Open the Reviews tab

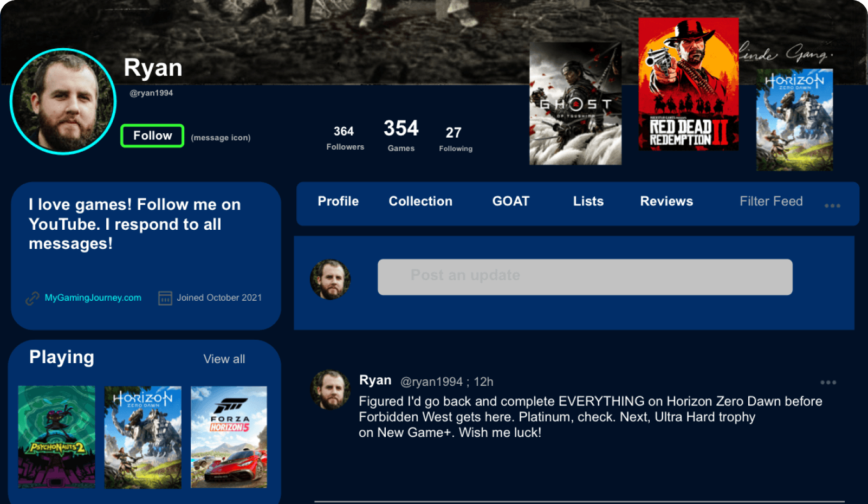[x=666, y=201]
